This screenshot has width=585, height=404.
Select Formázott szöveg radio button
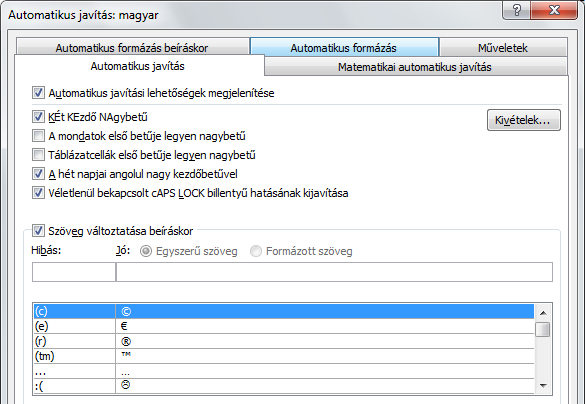click(256, 251)
